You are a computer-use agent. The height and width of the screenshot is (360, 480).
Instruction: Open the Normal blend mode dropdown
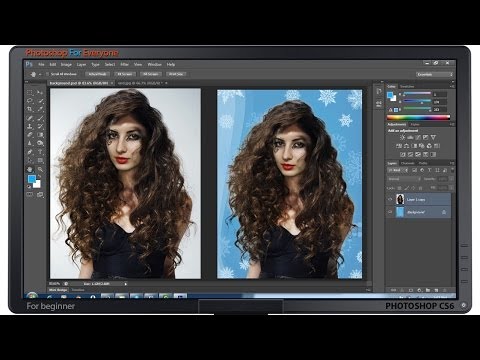coord(404,179)
